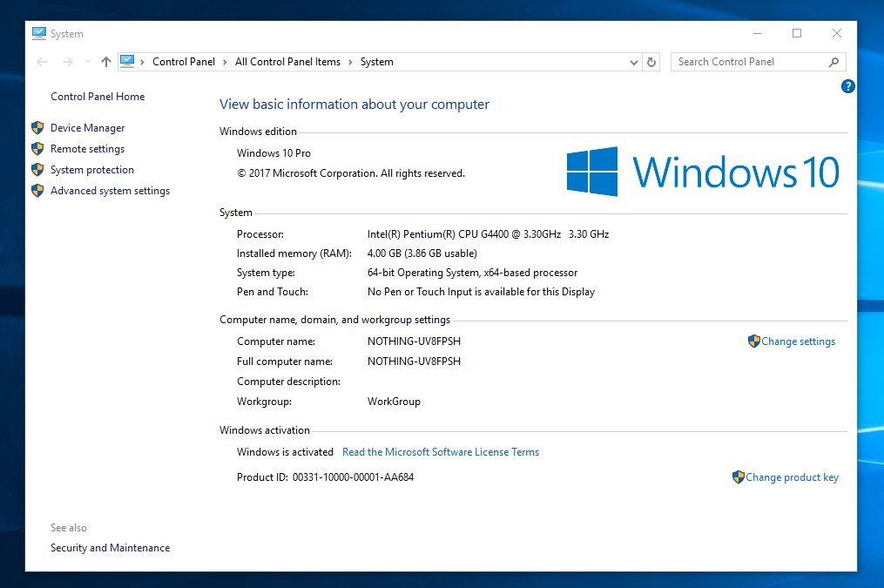Screen dimensions: 884x588
Task: Read the Microsoft Software License Terms
Action: 440,452
